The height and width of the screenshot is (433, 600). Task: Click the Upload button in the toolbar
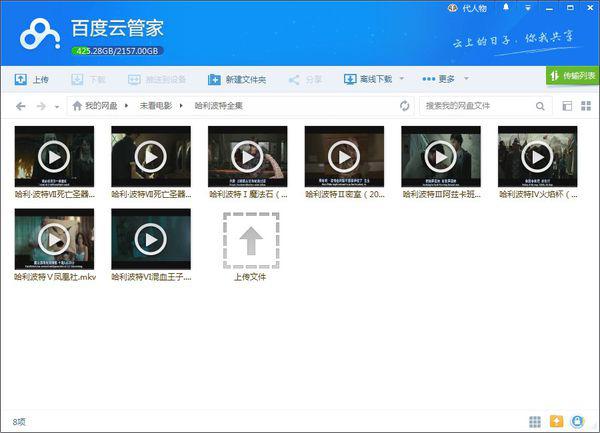[32, 79]
